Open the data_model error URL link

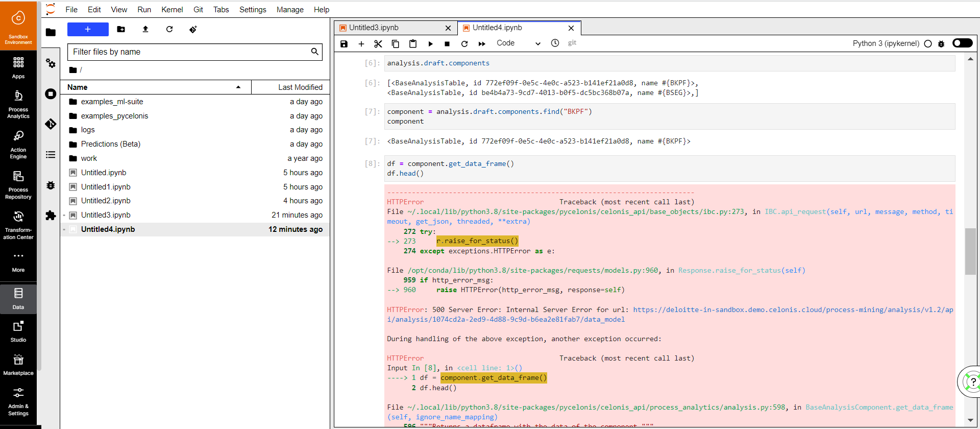point(670,315)
